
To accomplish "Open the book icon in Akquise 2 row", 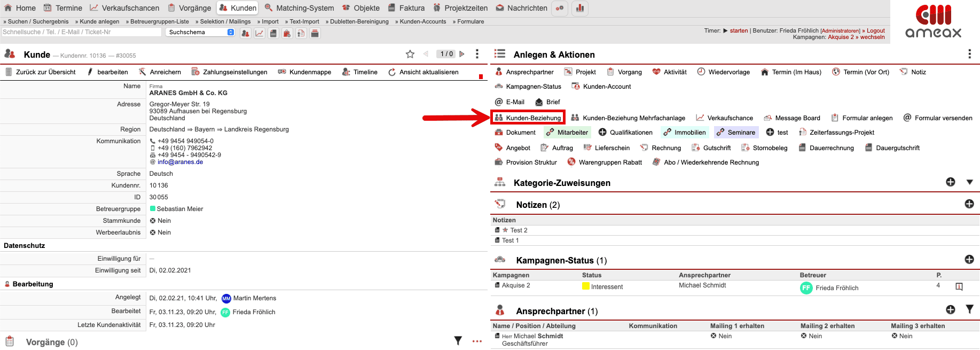I will (959, 287).
